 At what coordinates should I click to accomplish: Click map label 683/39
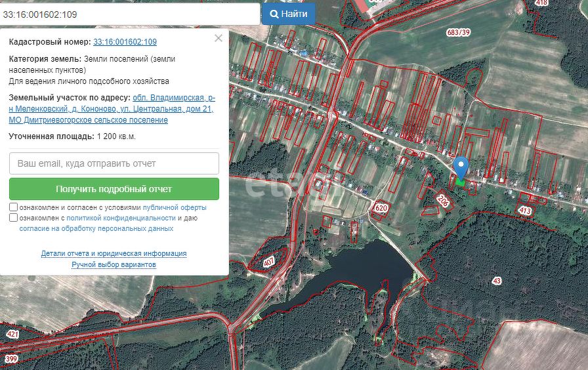pyautogui.click(x=458, y=32)
